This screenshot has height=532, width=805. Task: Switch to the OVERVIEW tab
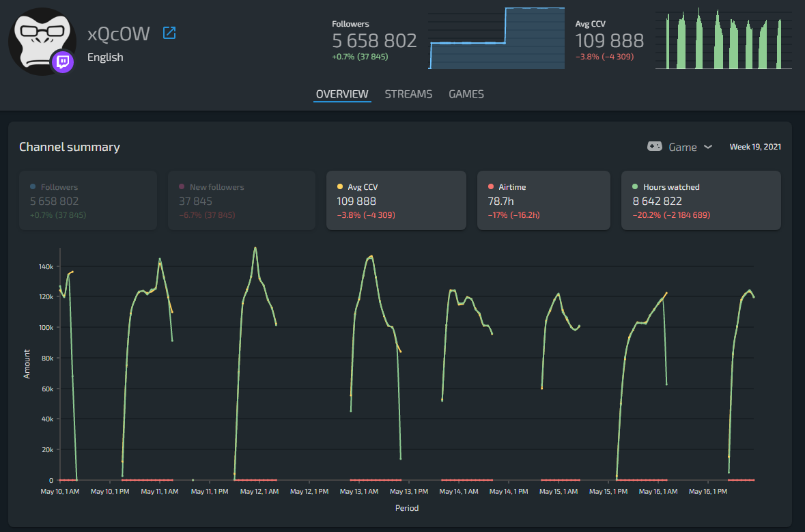(x=342, y=94)
